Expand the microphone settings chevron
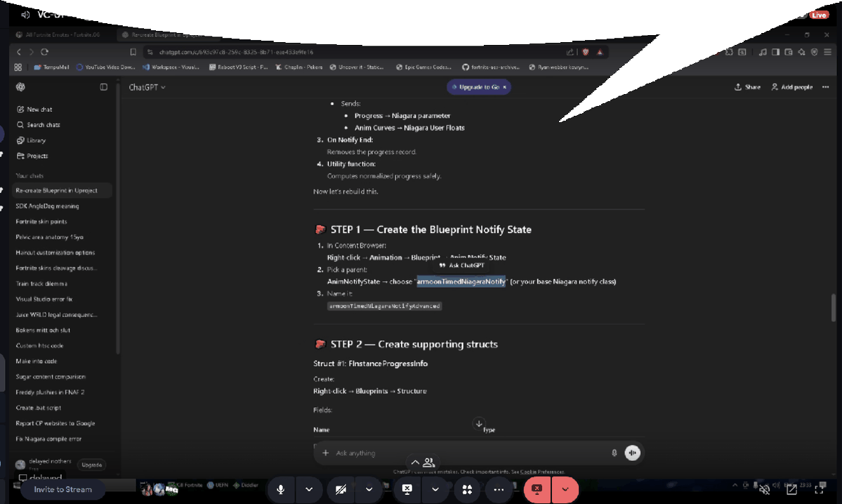The width and height of the screenshot is (842, 504). [309, 489]
